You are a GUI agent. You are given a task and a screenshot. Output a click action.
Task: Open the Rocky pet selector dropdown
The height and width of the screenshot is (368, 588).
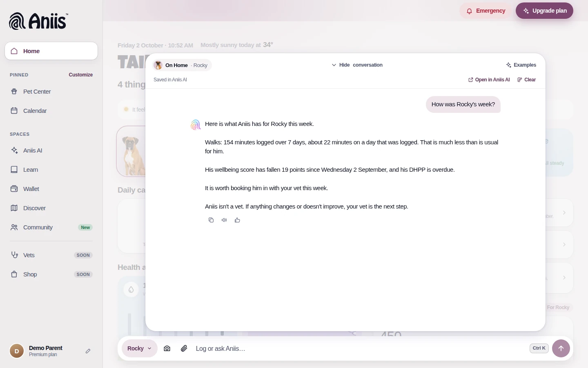click(140, 348)
